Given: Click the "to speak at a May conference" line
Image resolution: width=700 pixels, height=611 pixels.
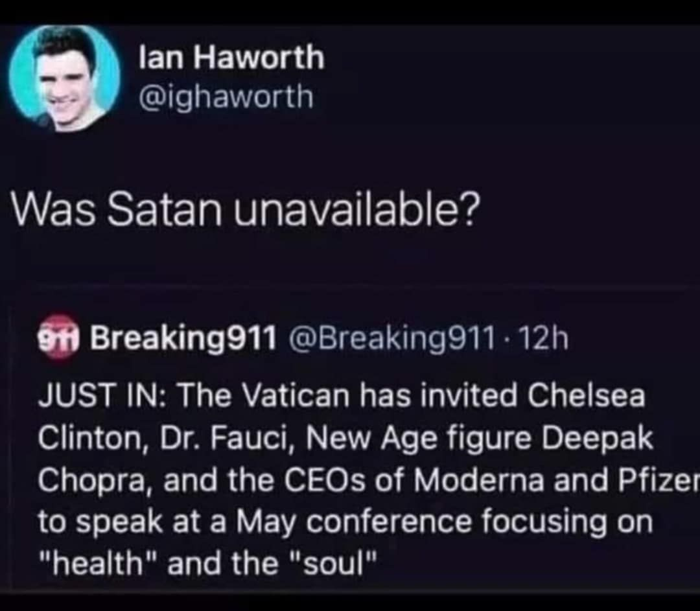Looking at the screenshot, I should point(345,522).
